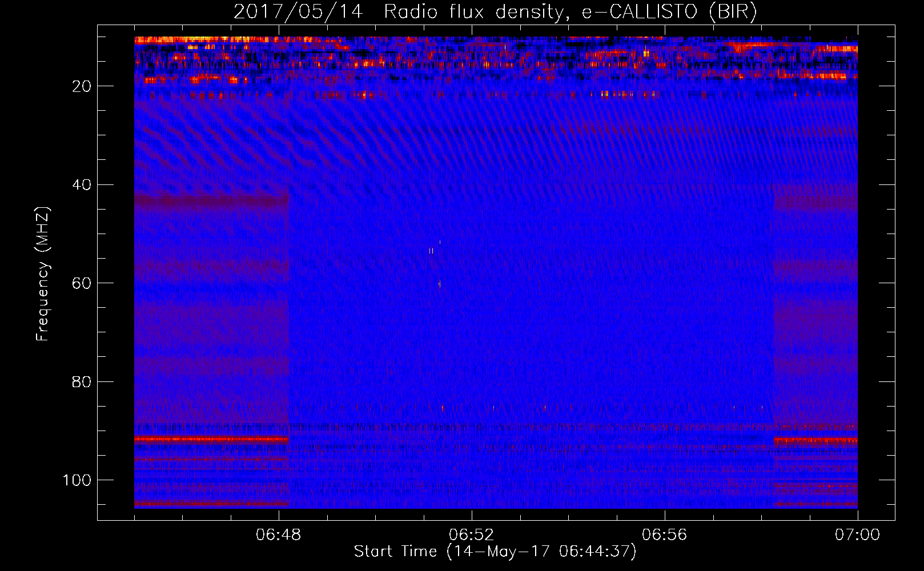The height and width of the screenshot is (571, 924).
Task: Click the frequency tick label '60'
Action: pyautogui.click(x=82, y=283)
